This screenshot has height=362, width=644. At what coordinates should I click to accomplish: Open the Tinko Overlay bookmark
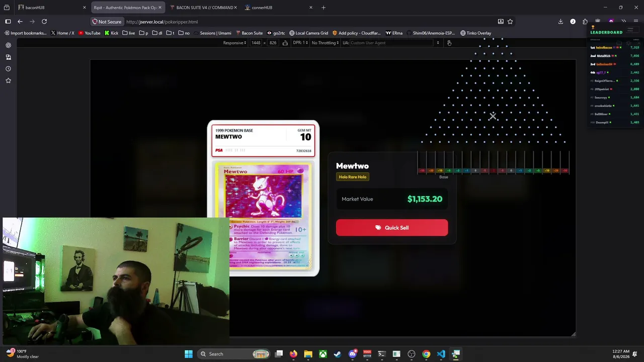point(475,33)
